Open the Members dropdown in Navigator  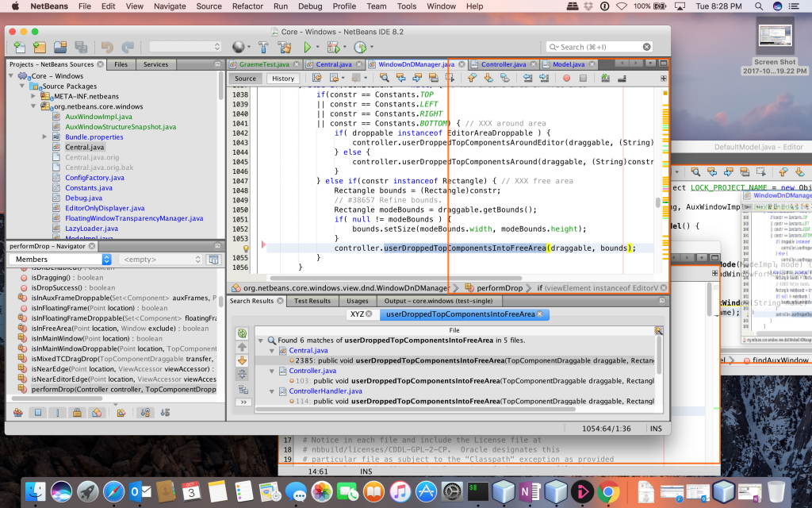pyautogui.click(x=60, y=260)
